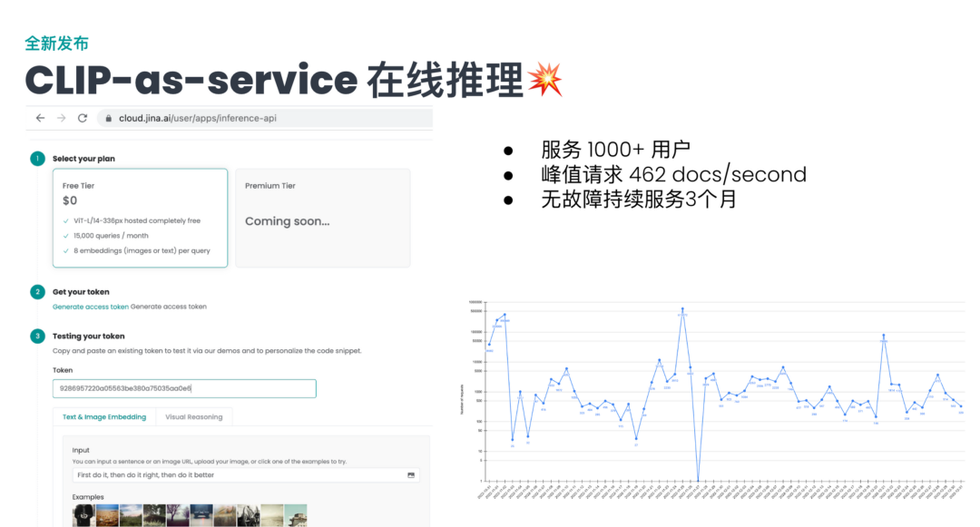Click the '$0' price text
The height and width of the screenshot is (527, 980).
pyautogui.click(x=70, y=200)
